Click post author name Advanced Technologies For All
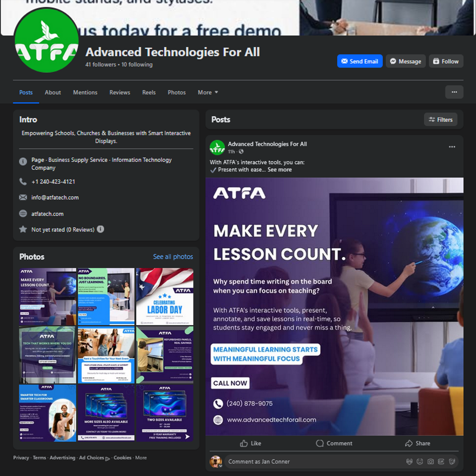Viewport: 476px width, 476px height. click(267, 144)
